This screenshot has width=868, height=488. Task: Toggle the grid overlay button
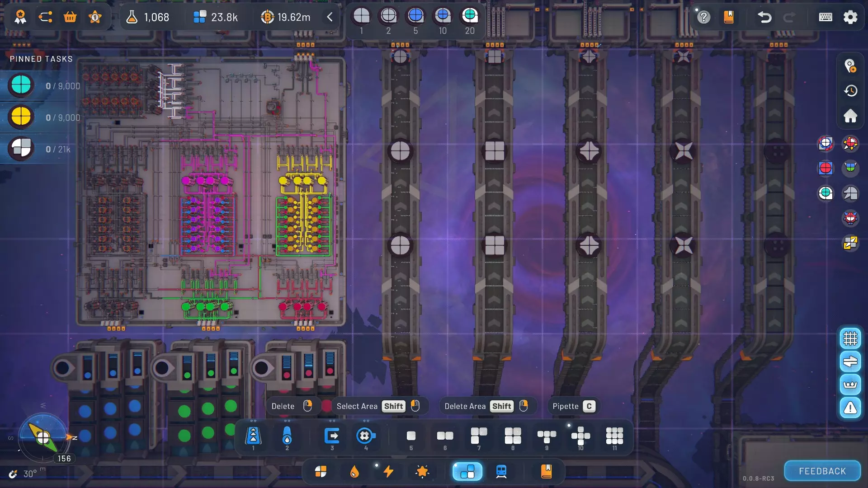coord(850,338)
